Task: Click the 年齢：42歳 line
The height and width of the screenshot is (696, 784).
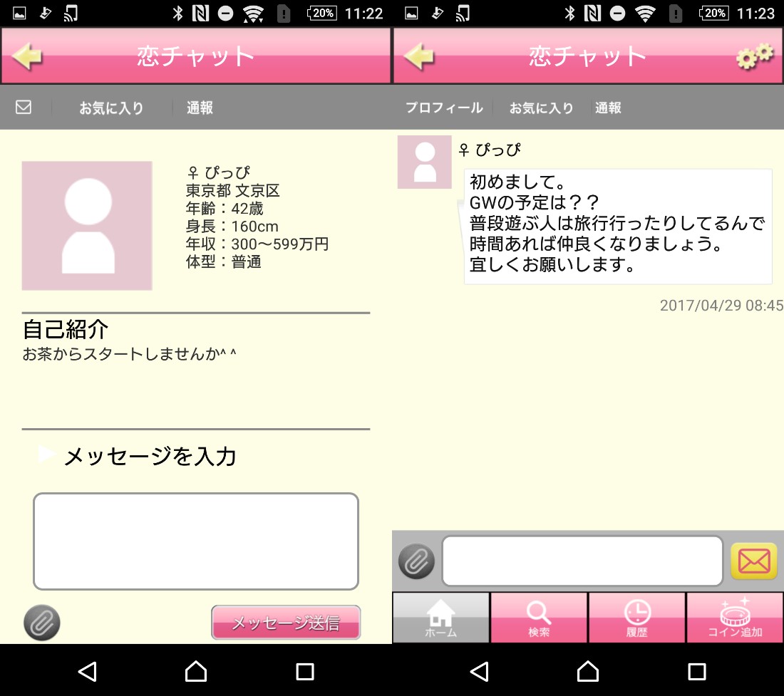Action: pos(225,208)
